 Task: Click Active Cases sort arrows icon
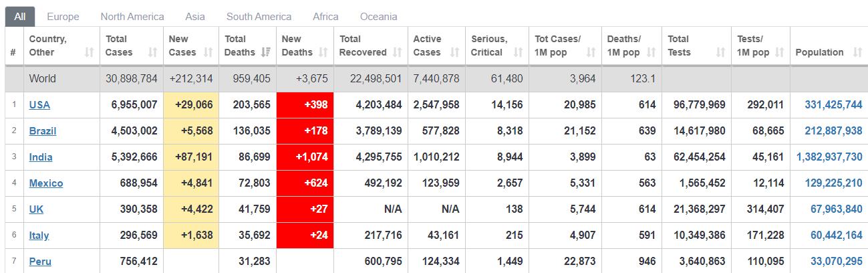454,52
